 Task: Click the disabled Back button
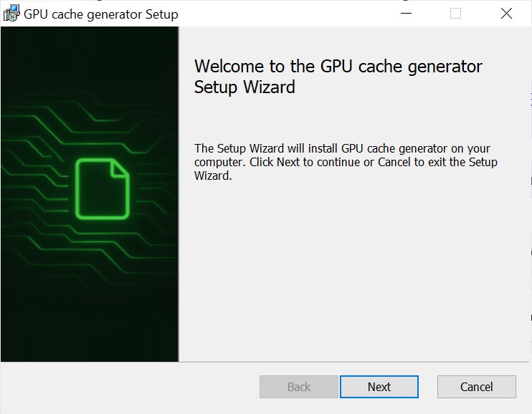pos(298,387)
